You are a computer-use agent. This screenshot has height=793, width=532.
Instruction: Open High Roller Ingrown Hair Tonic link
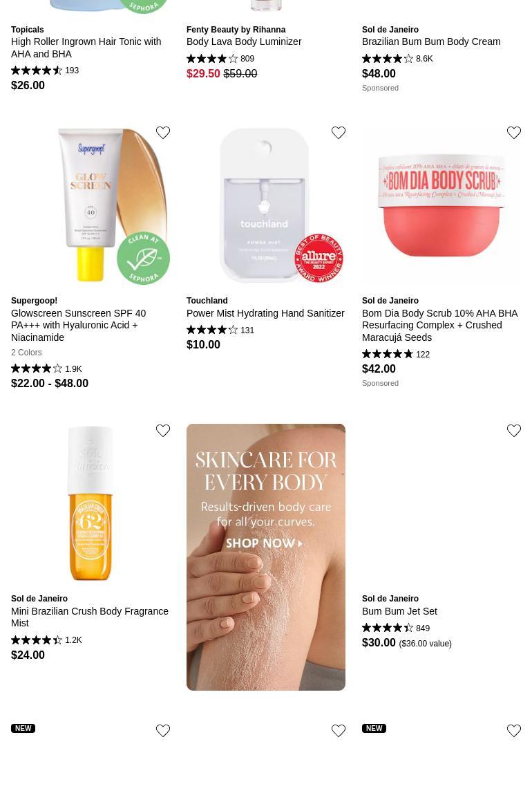click(86, 48)
